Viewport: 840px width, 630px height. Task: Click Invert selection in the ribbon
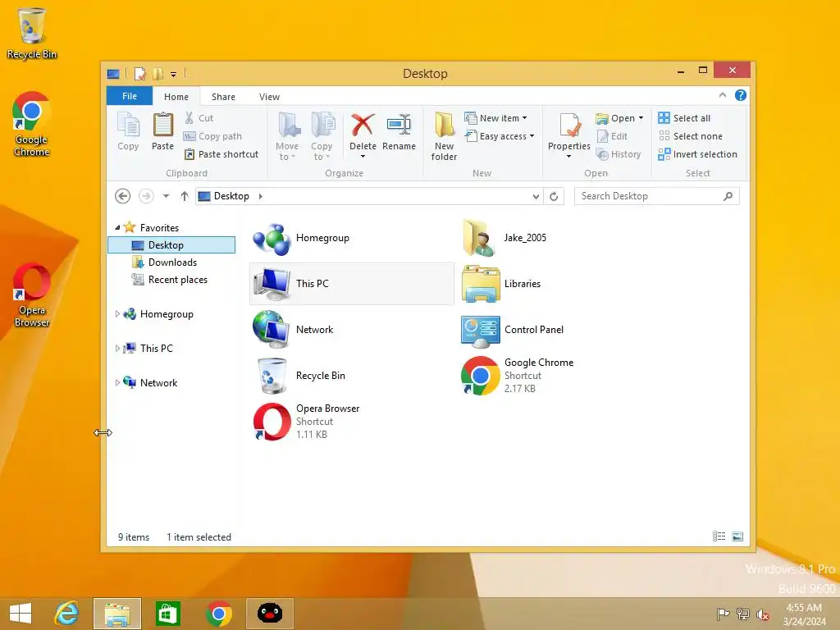[697, 154]
